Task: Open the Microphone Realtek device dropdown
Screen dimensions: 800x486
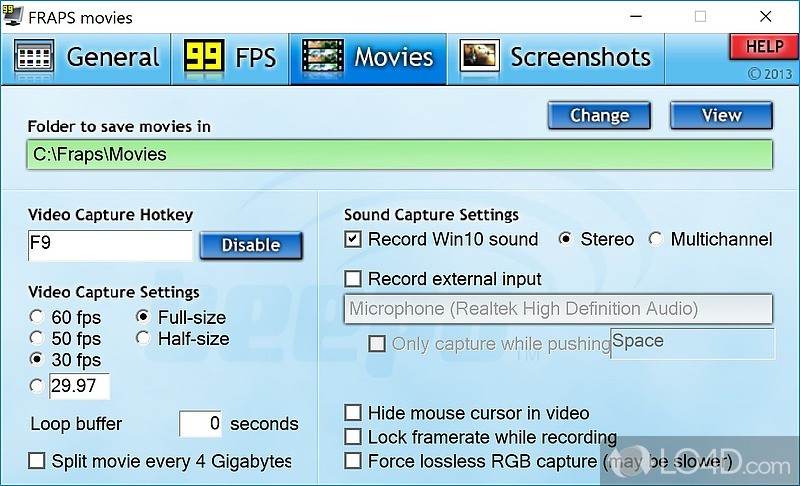Action: [558, 309]
